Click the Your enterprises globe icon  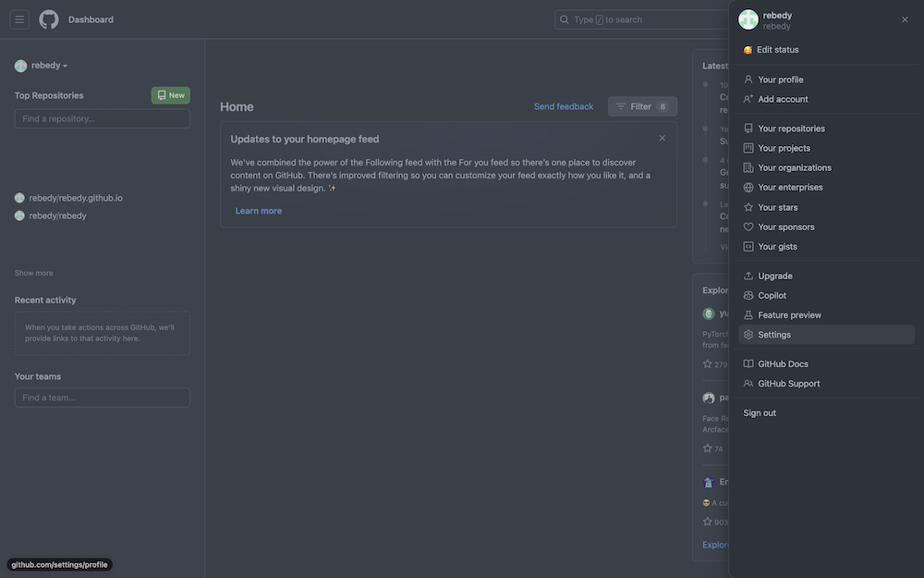748,188
